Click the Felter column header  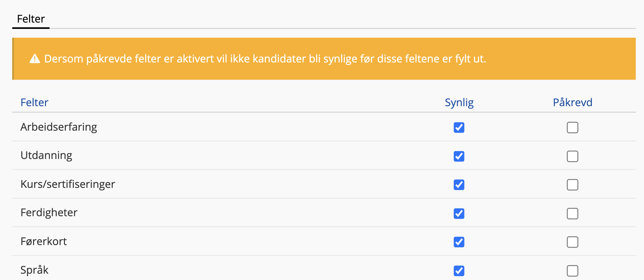click(x=34, y=102)
